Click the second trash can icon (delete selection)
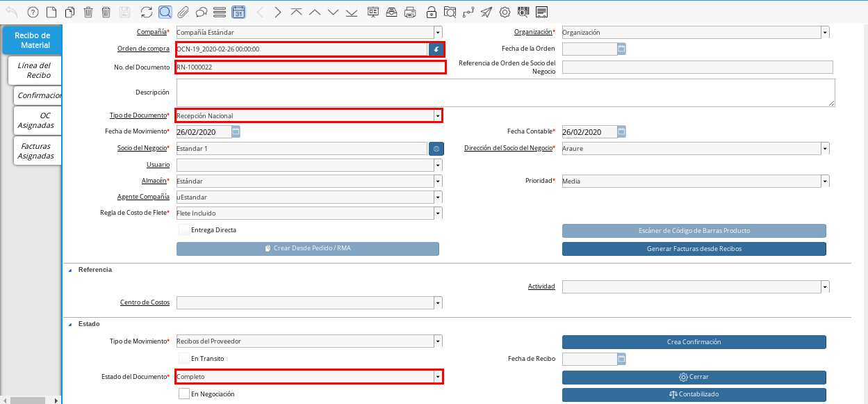The image size is (868, 404). (106, 12)
